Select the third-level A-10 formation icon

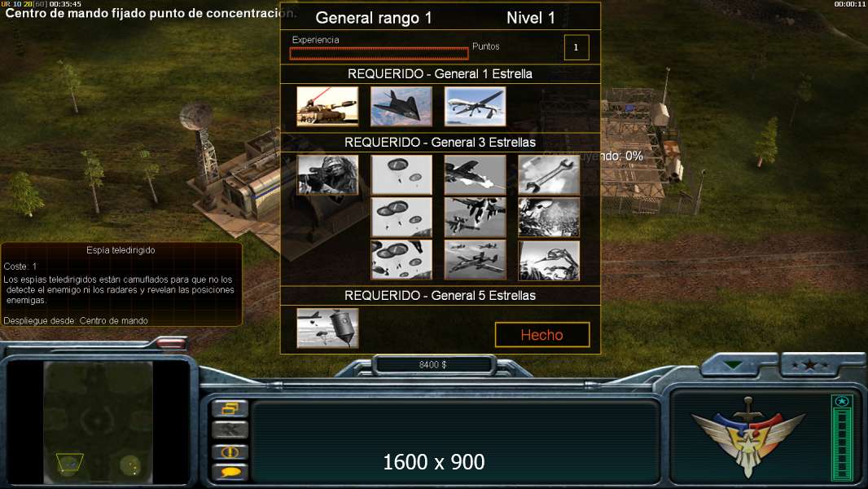pos(475,260)
